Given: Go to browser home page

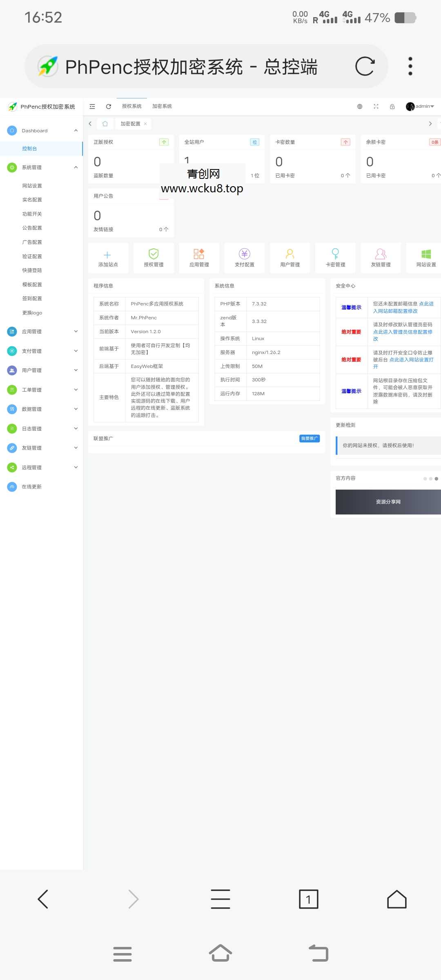Looking at the screenshot, I should tap(397, 899).
